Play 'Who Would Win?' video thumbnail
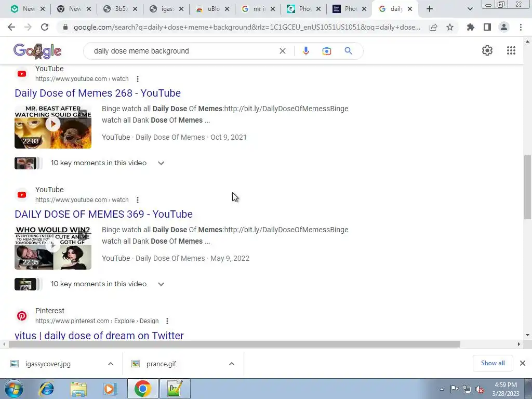Screen dimensions: 532x399 click(53, 248)
